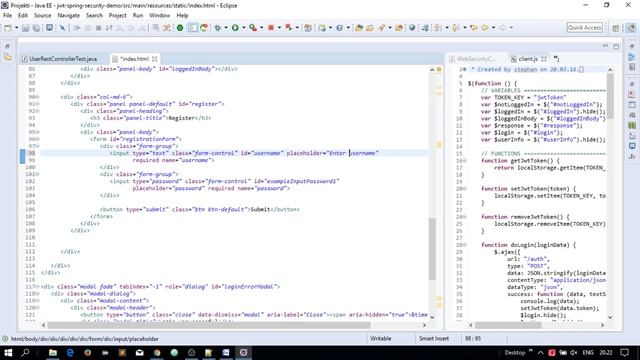This screenshot has height=360, width=640.
Task: Click the Save toolbar icon
Action: 25,28
